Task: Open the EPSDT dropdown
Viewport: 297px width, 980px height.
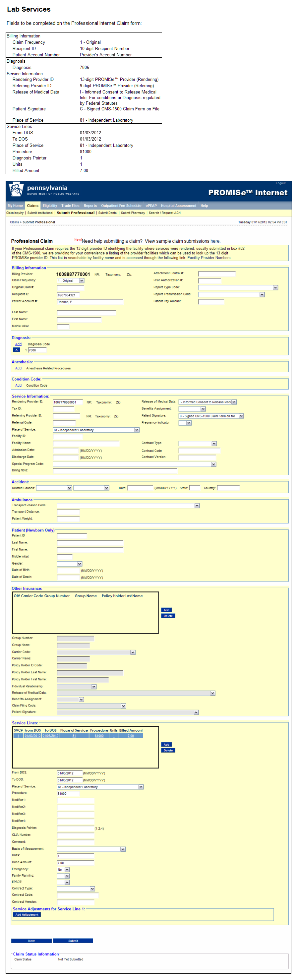Action: (x=67, y=882)
